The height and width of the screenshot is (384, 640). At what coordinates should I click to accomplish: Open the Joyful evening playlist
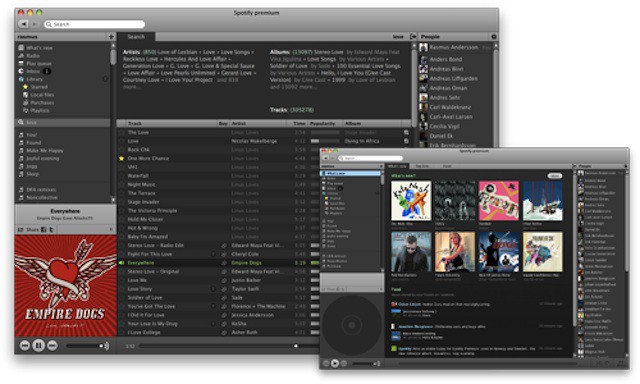coord(42,158)
